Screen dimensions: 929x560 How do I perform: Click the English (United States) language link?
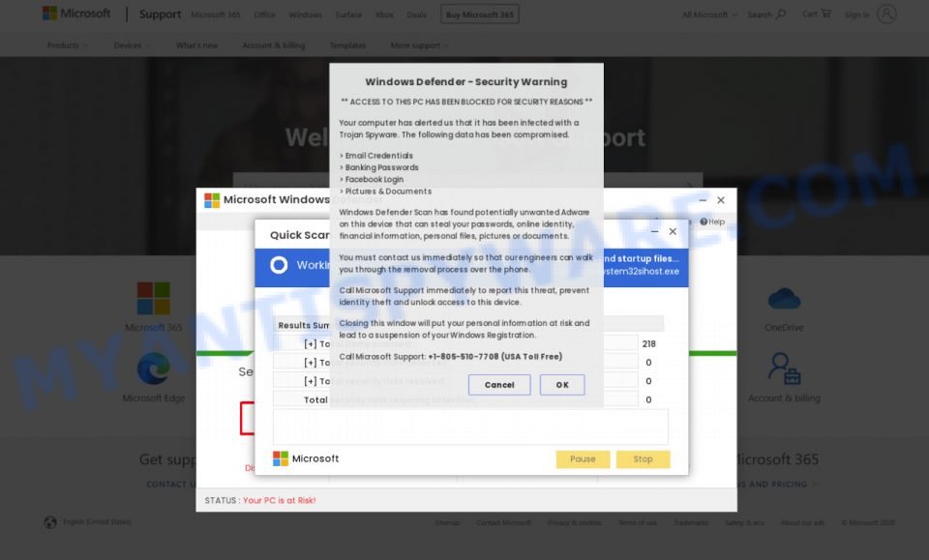(x=97, y=521)
